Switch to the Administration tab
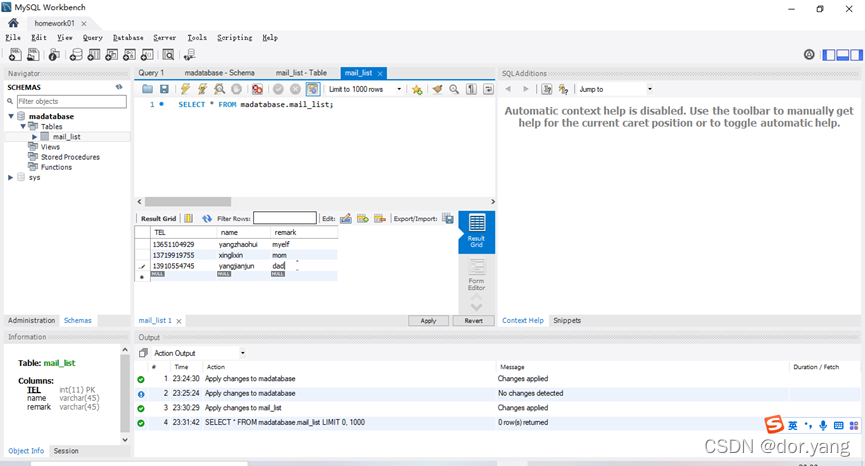This screenshot has width=865, height=466. click(x=31, y=320)
